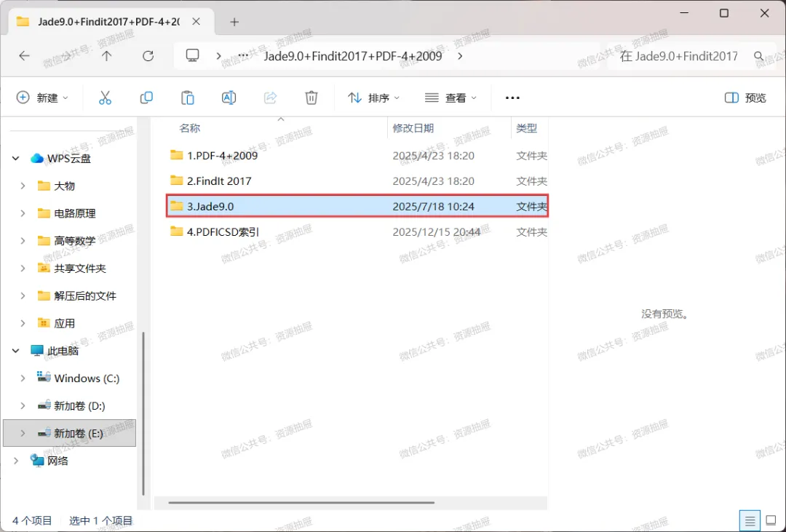Select Windows (C:) drive
The height and width of the screenshot is (532, 786).
(x=78, y=378)
